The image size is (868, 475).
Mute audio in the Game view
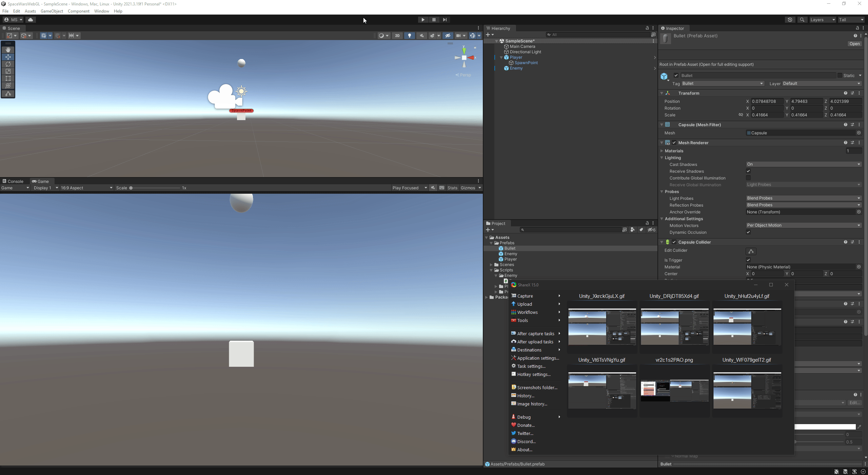click(433, 188)
